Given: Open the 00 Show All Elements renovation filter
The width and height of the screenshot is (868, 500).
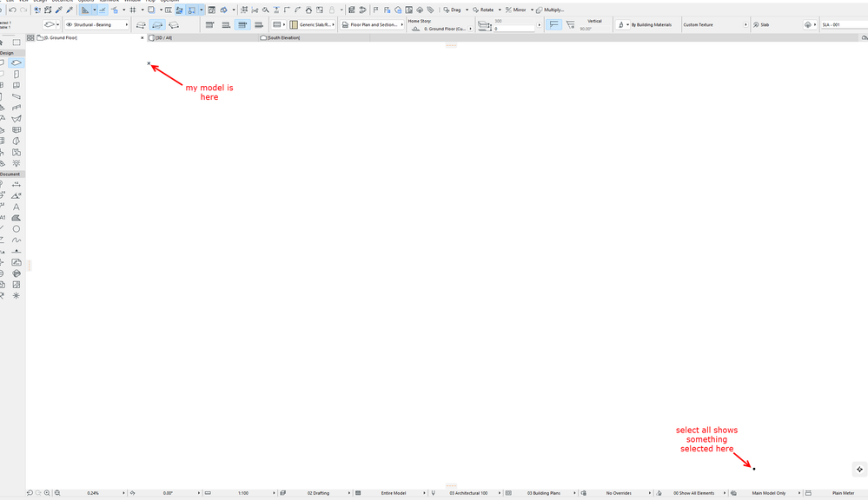Looking at the screenshot, I should tap(692, 493).
